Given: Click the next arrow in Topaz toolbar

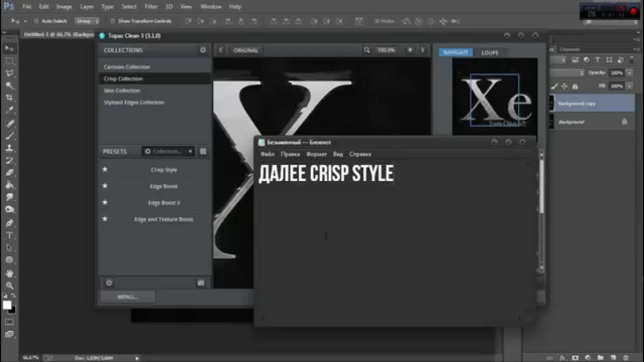Looking at the screenshot, I should 423,50.
